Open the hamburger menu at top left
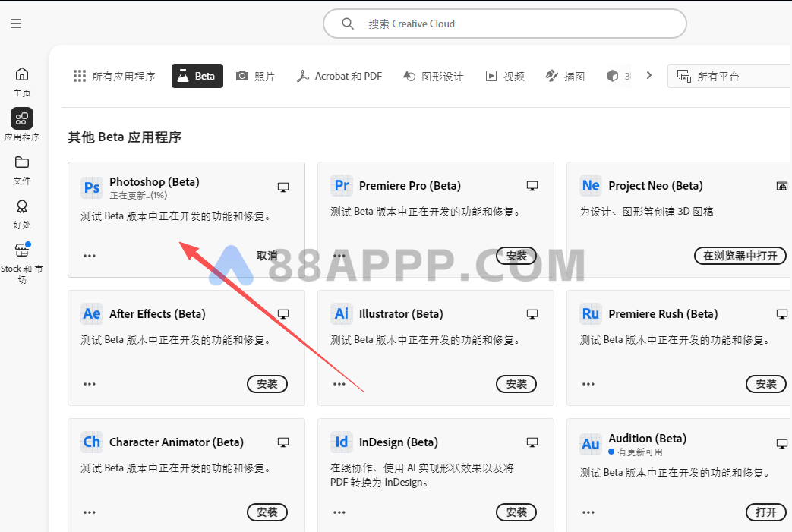Image resolution: width=792 pixels, height=532 pixels. pyautogui.click(x=16, y=24)
